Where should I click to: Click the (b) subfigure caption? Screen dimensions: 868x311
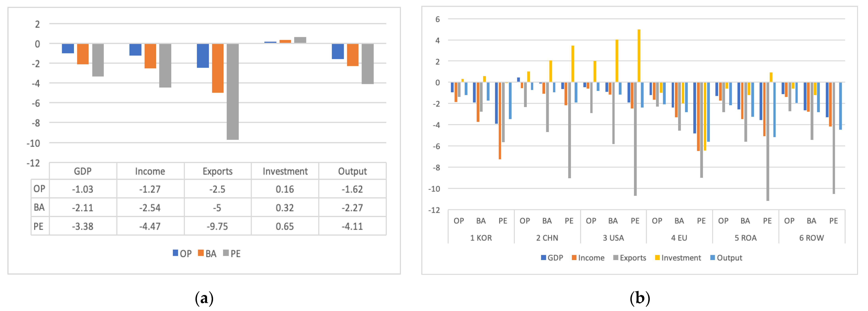(640, 298)
